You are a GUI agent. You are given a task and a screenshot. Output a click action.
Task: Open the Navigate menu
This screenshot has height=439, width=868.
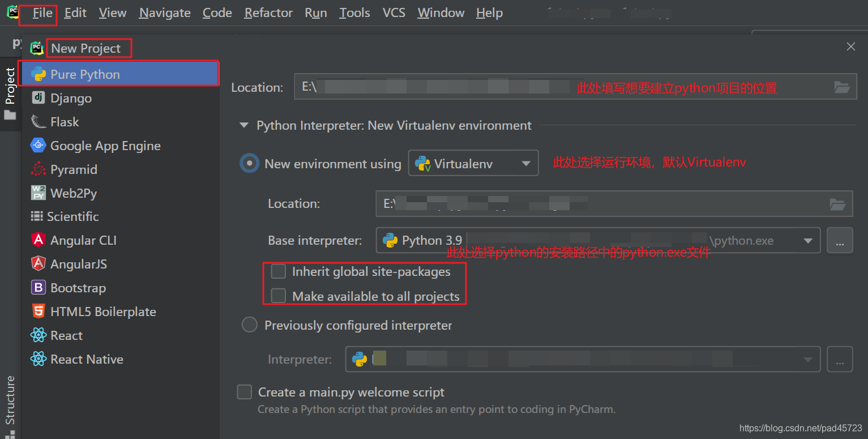(165, 12)
